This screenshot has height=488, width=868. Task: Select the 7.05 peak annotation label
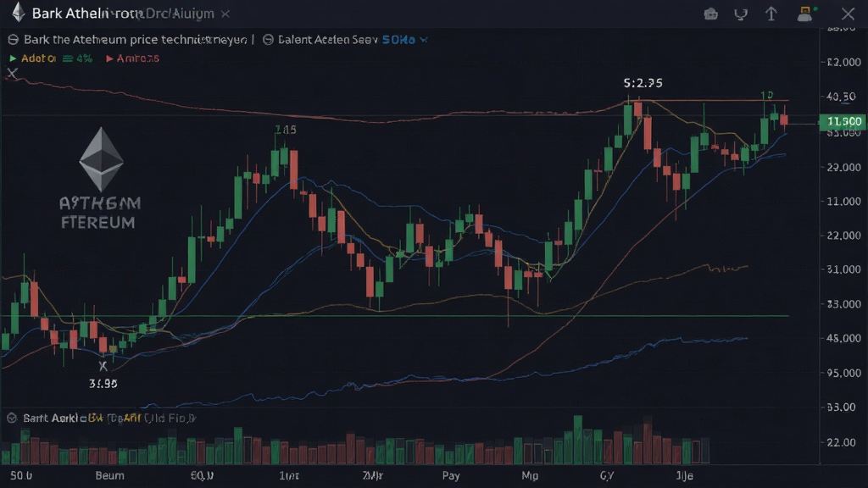point(286,130)
